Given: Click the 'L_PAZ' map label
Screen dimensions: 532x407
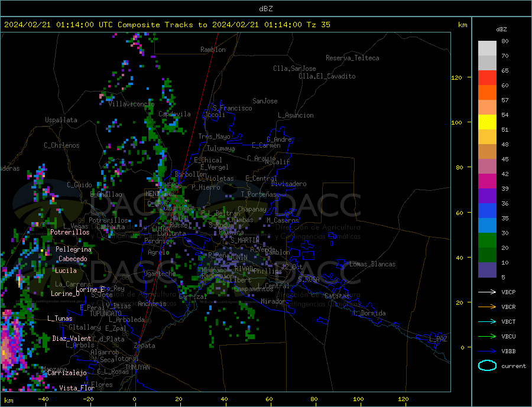Looking at the screenshot, I should click(439, 339).
